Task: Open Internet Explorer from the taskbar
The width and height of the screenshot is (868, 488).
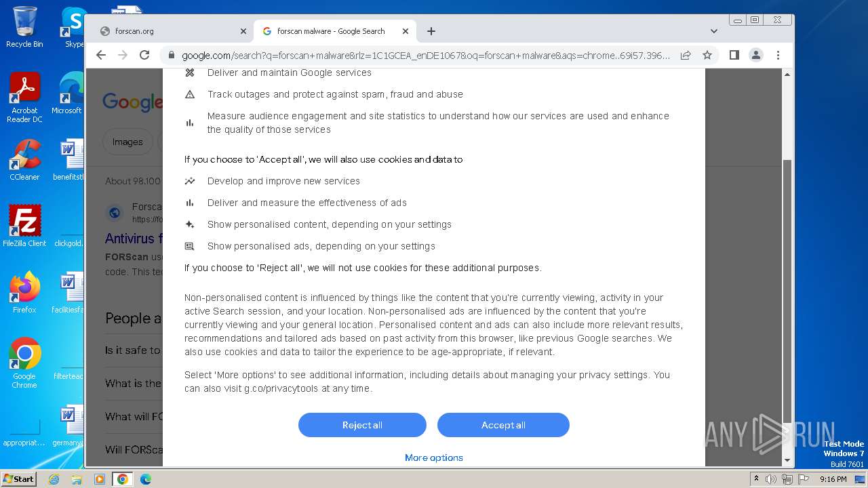Action: click(x=54, y=479)
